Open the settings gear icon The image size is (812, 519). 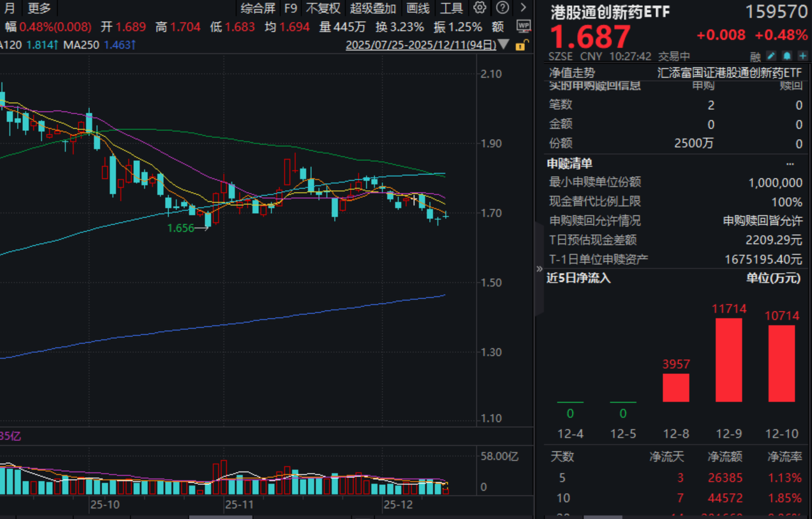479,8
